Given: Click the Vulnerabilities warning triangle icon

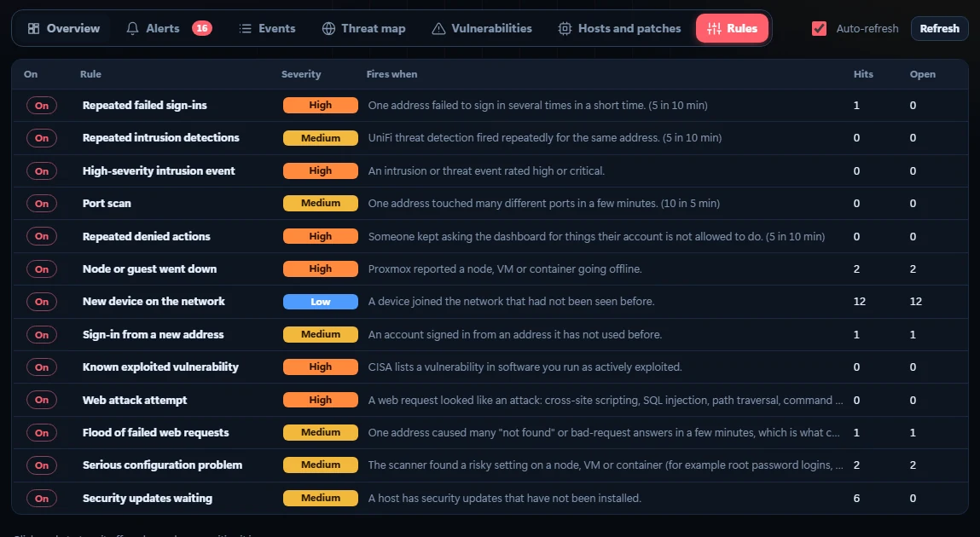Looking at the screenshot, I should [x=438, y=29].
